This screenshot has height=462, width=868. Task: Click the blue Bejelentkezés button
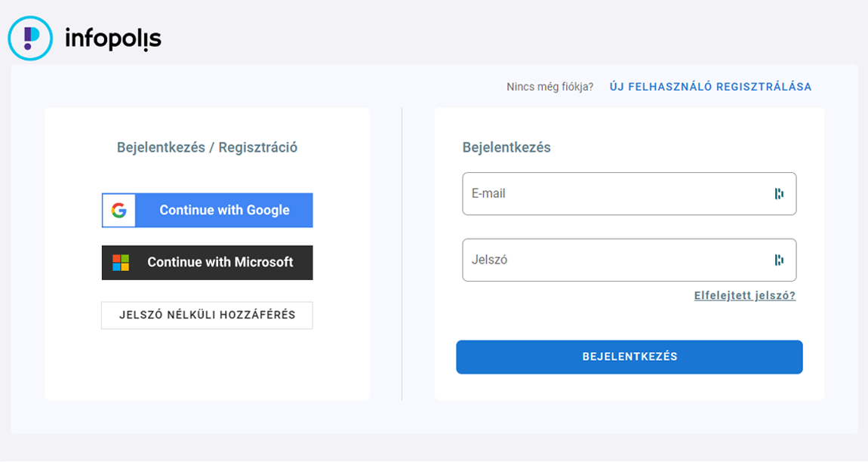629,357
